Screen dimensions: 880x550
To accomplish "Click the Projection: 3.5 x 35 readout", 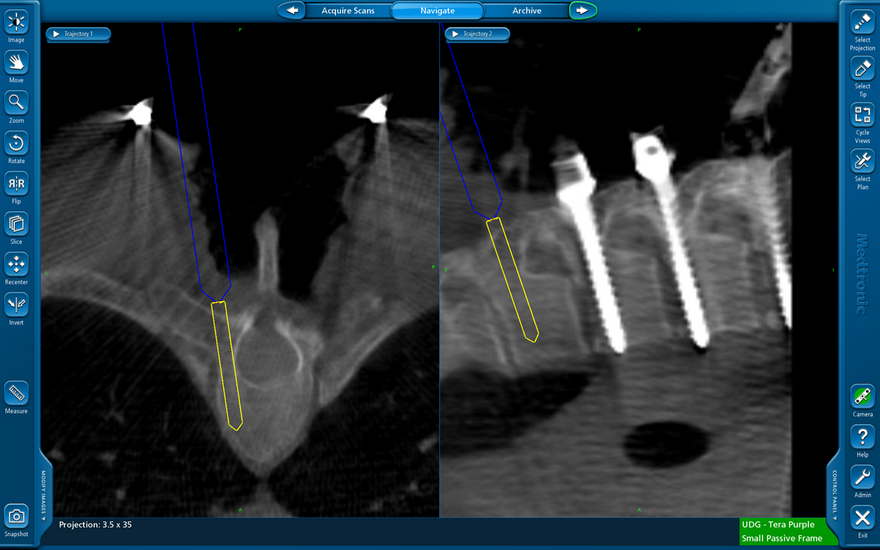I will point(95,525).
